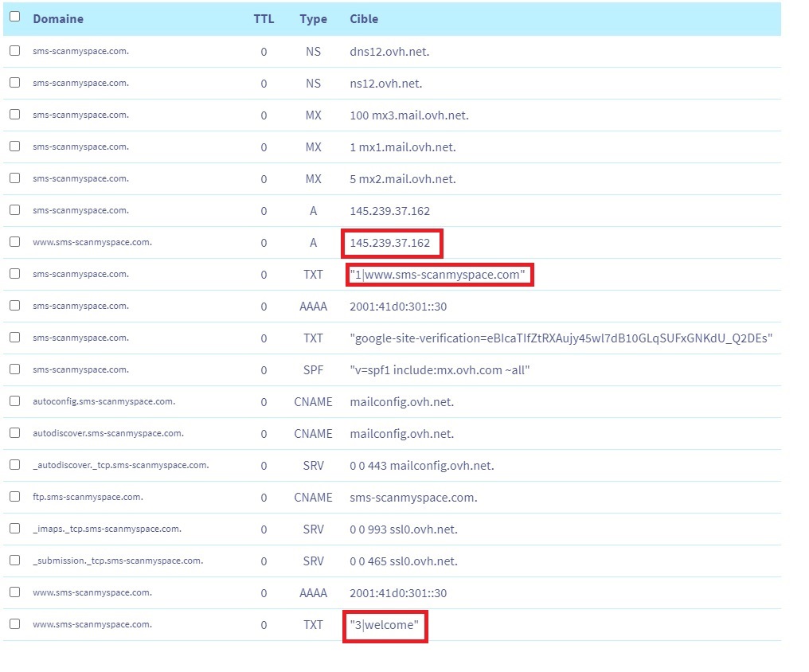
Task: Click the "3|welcome" target value
Action: (384, 625)
